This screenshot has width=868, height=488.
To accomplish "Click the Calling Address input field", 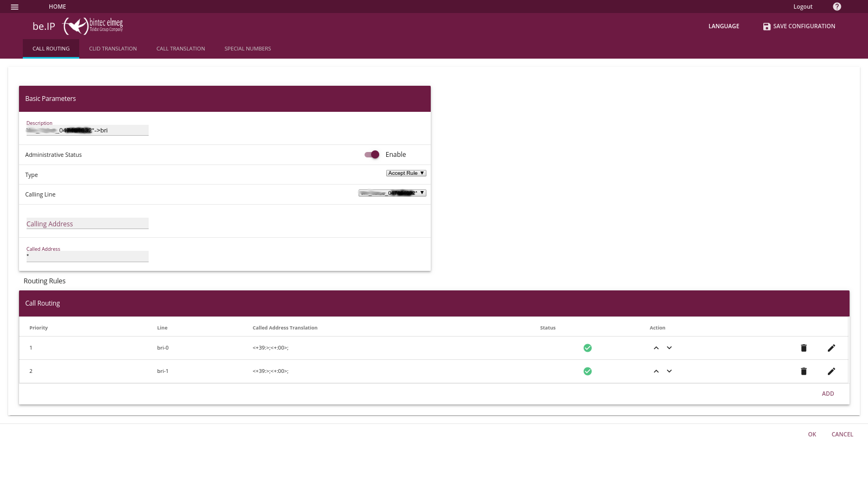I will [x=87, y=224].
